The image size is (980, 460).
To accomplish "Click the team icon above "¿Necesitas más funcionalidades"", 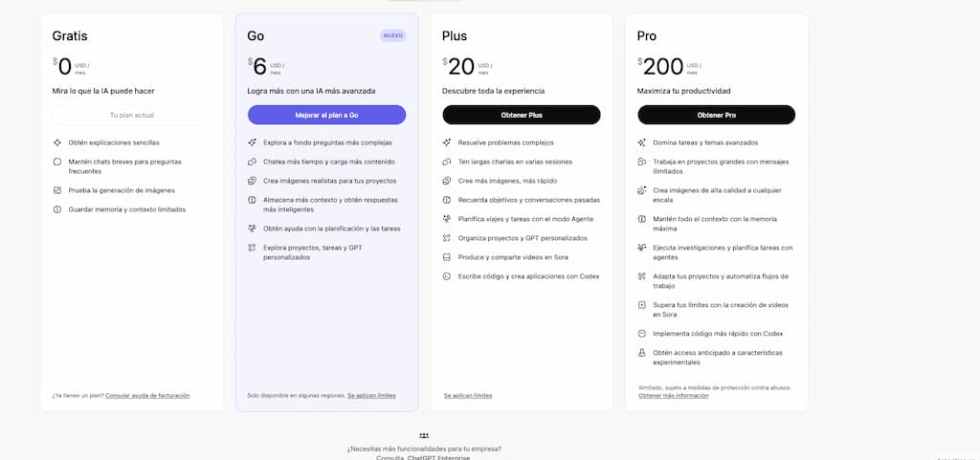I will [424, 435].
